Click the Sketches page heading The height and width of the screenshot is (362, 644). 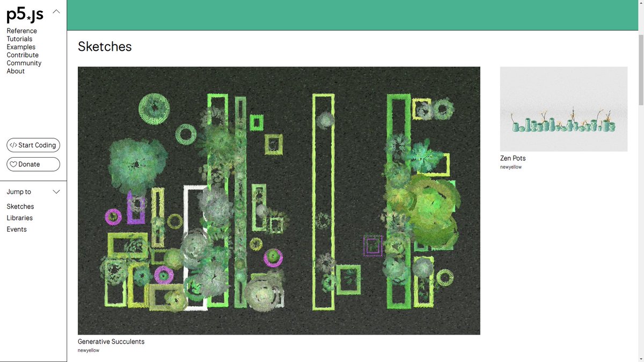pyautogui.click(x=105, y=47)
